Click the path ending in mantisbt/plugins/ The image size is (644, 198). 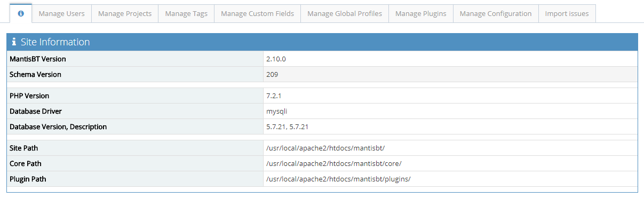[x=338, y=179]
